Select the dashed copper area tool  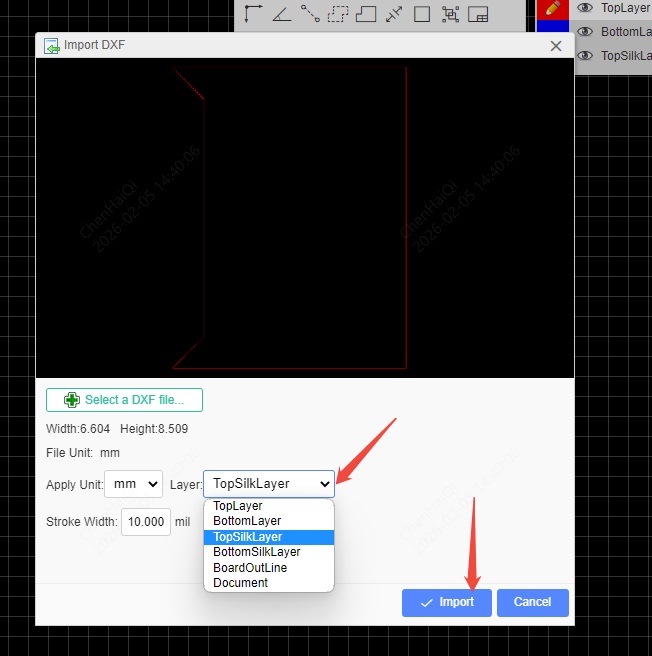[x=338, y=14]
